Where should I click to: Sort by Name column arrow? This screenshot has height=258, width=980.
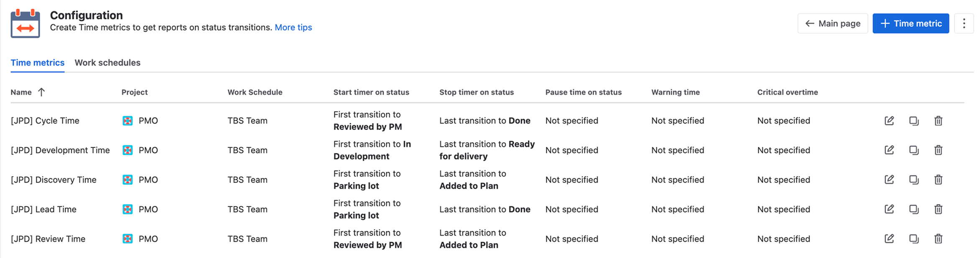coord(41,92)
